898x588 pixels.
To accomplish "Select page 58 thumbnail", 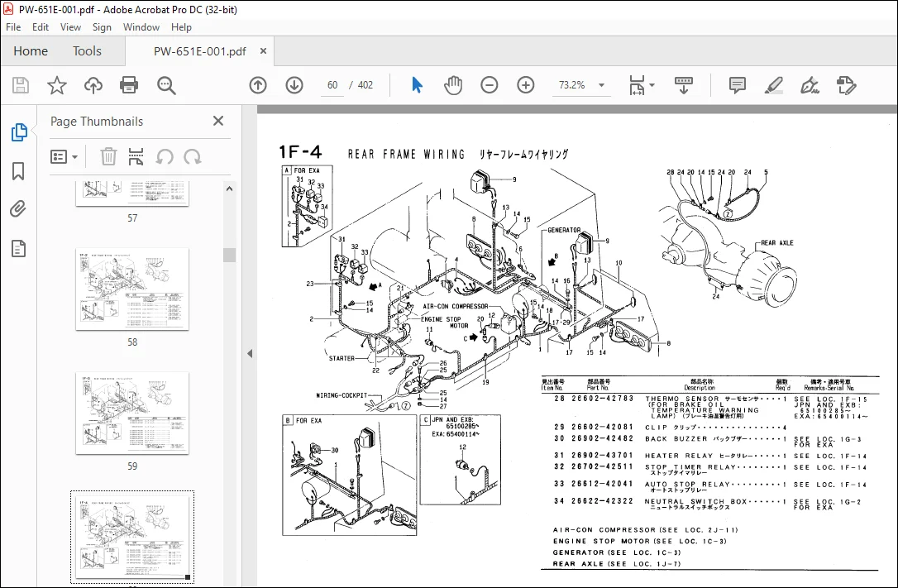I will [x=132, y=289].
